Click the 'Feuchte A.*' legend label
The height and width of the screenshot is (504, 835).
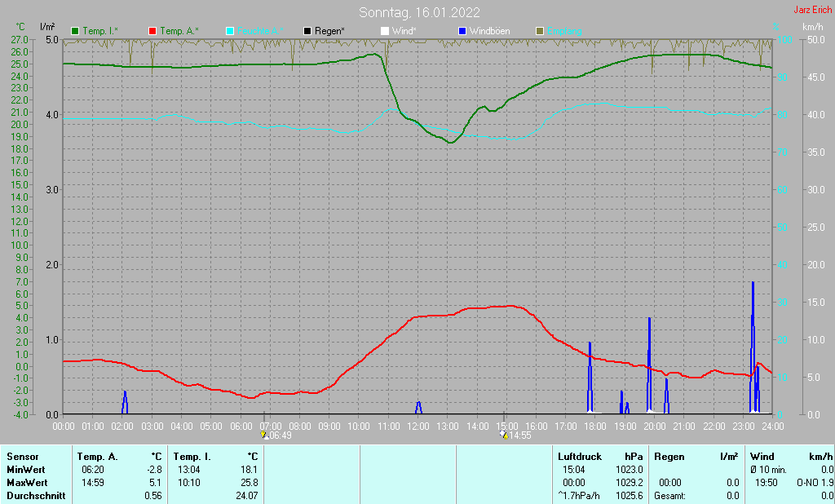click(x=260, y=31)
